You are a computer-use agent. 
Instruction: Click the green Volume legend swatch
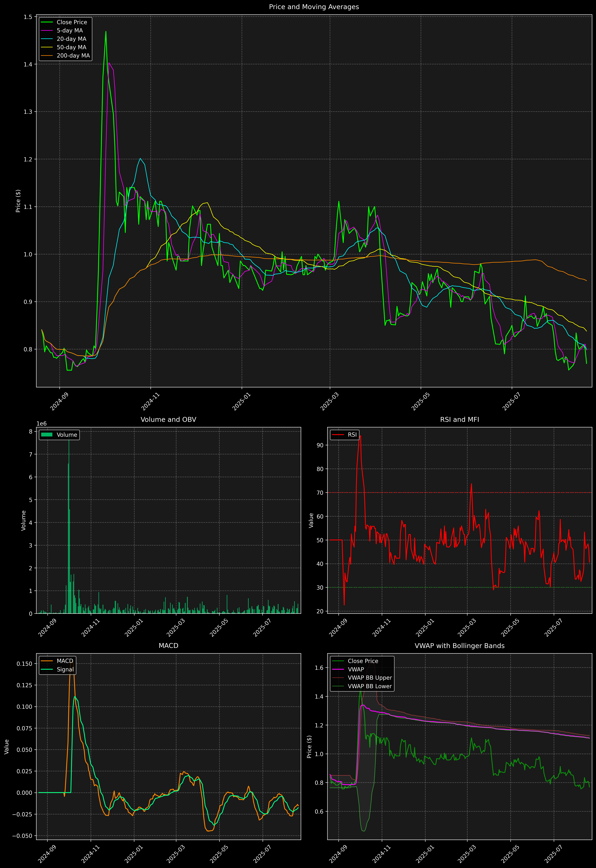pos(47,435)
